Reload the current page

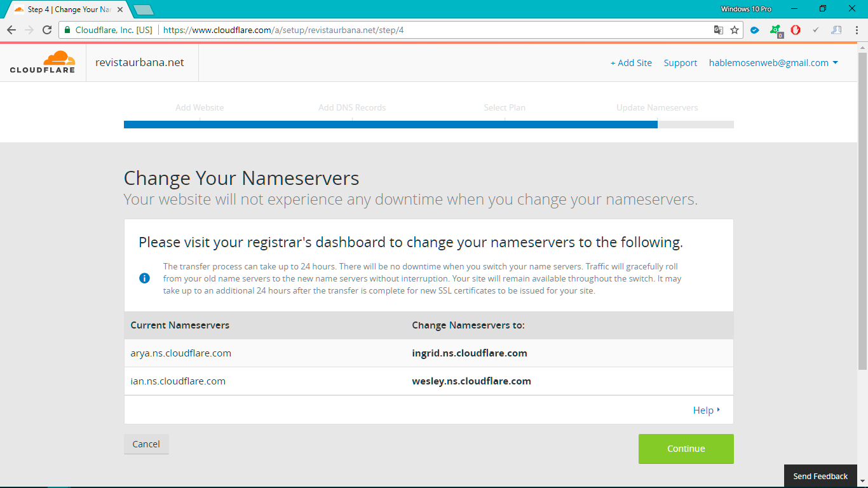pos(47,30)
